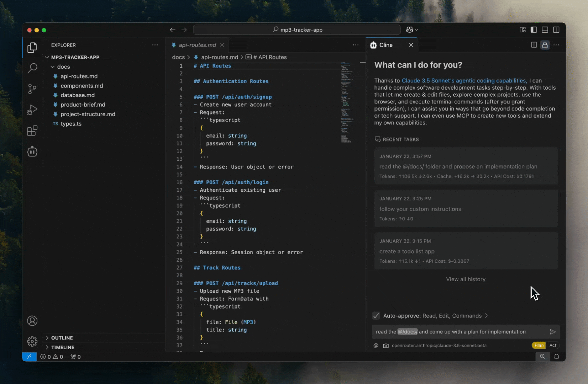Viewport: 588px width, 384px height.
Task: Open product-brief.md in the explorer
Action: click(83, 105)
